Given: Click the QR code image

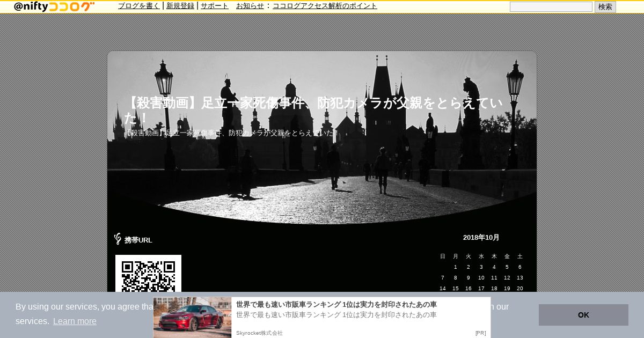Looking at the screenshot, I should 148,274.
